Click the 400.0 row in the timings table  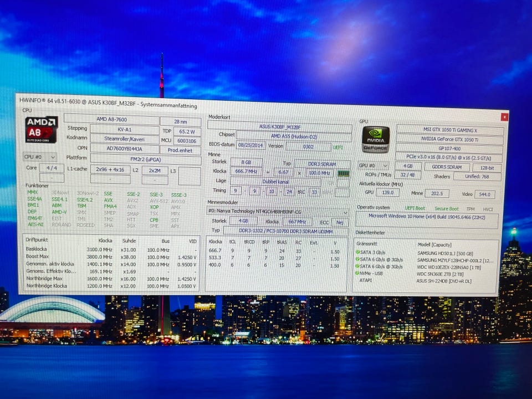[274, 265]
